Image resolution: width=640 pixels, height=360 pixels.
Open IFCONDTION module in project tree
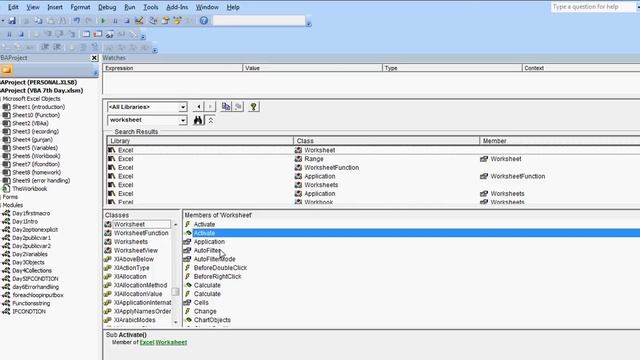tap(29, 311)
